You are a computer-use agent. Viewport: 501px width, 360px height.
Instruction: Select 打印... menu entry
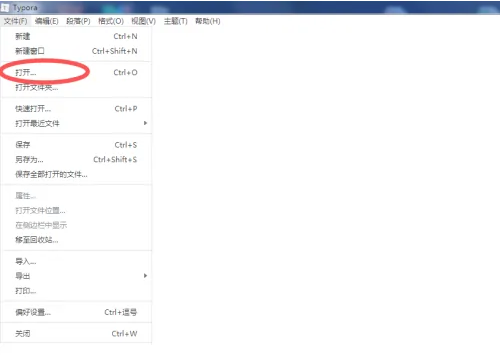(76, 291)
